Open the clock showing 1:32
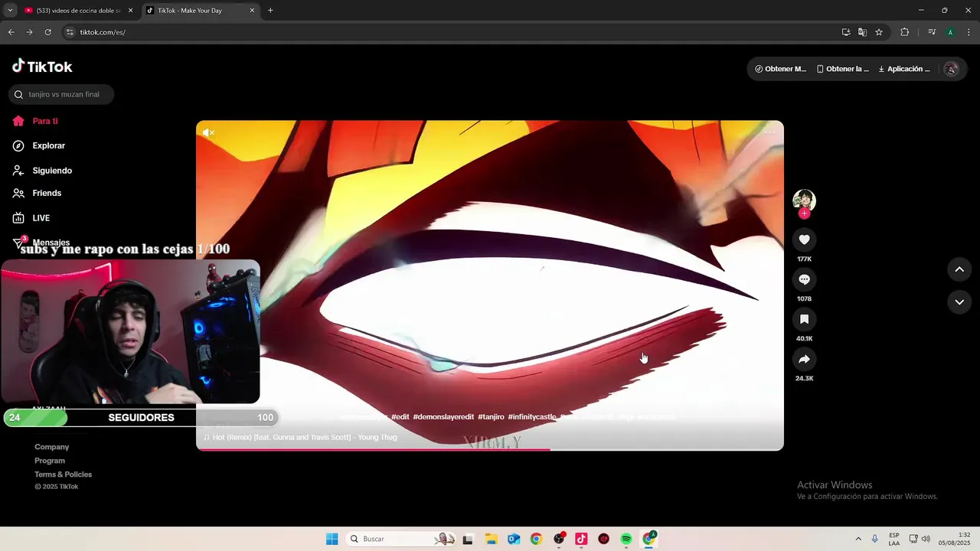The width and height of the screenshot is (980, 551). click(x=955, y=539)
